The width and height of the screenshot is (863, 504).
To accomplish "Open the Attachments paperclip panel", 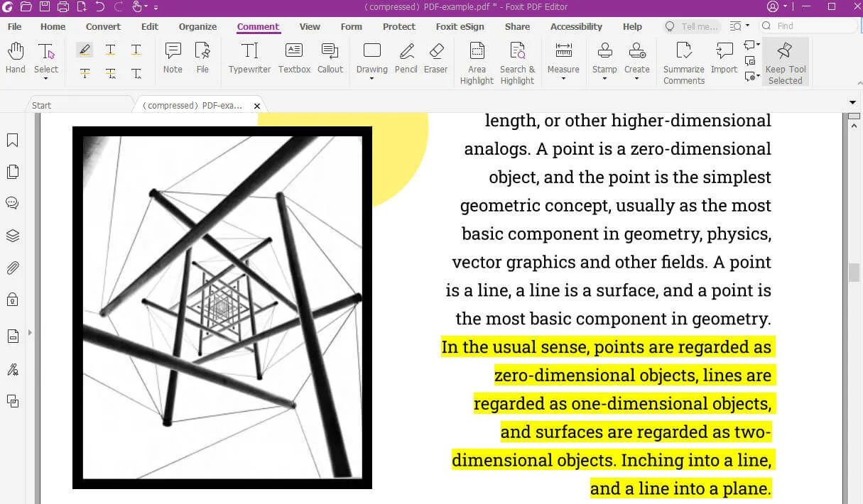I will pyautogui.click(x=12, y=268).
